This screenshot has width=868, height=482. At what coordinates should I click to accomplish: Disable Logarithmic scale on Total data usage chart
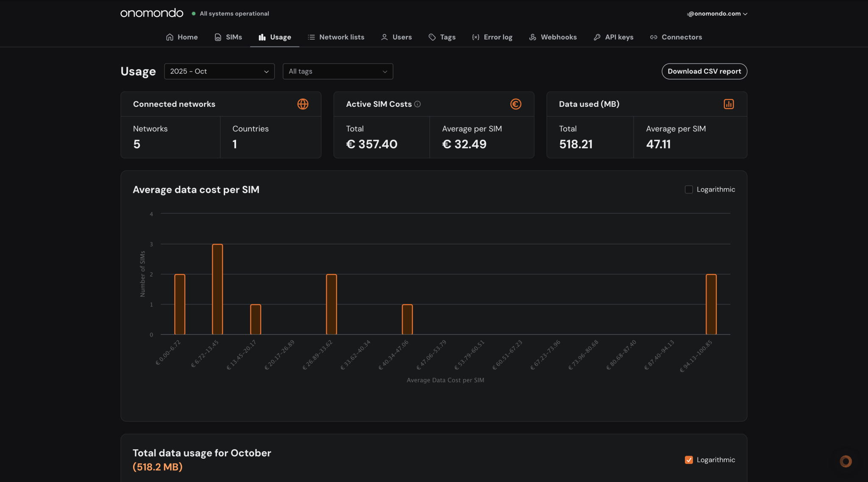(x=688, y=460)
